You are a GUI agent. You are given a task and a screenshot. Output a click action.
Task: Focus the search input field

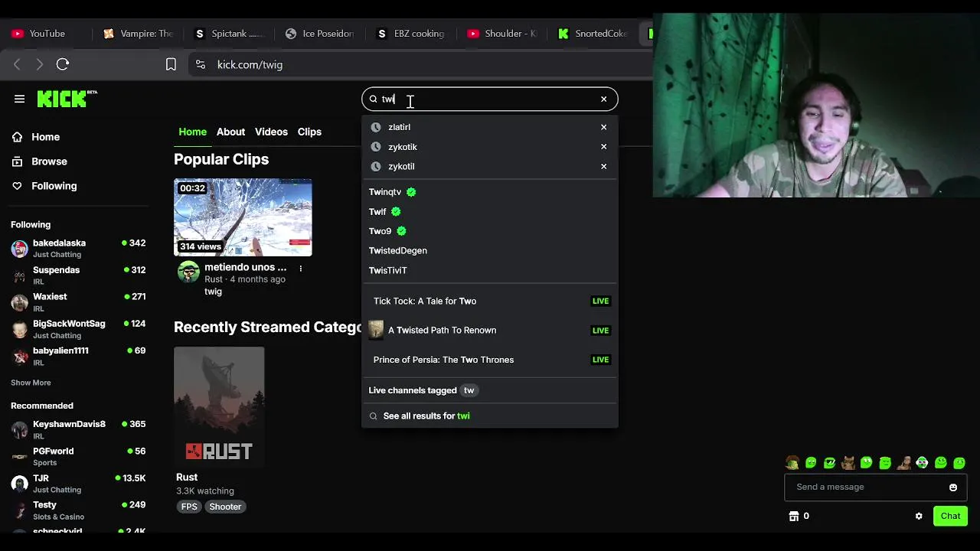489,99
